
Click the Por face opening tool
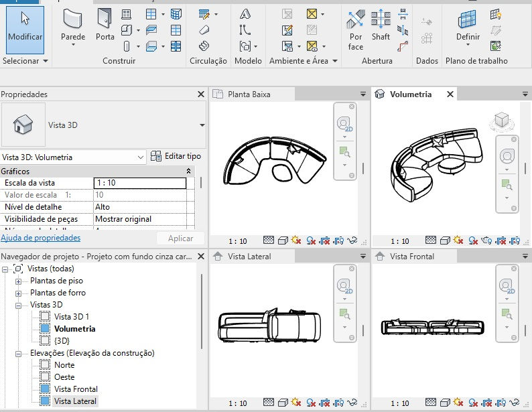click(x=356, y=30)
